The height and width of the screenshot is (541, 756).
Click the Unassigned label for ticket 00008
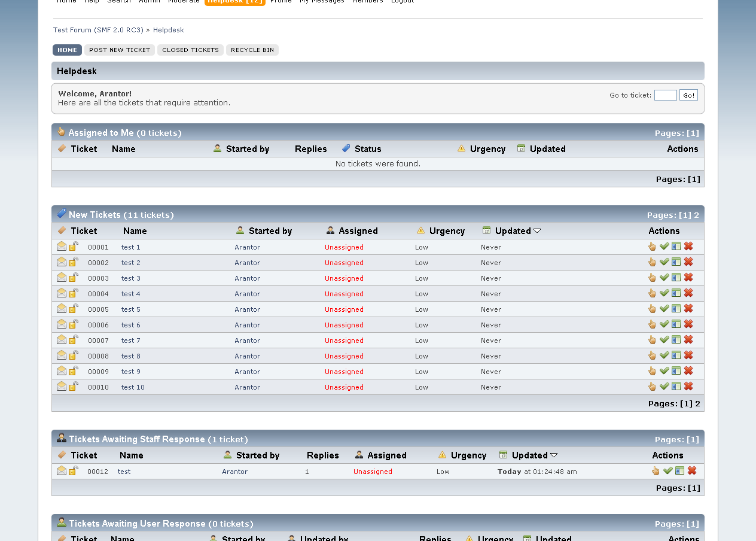pyautogui.click(x=344, y=356)
